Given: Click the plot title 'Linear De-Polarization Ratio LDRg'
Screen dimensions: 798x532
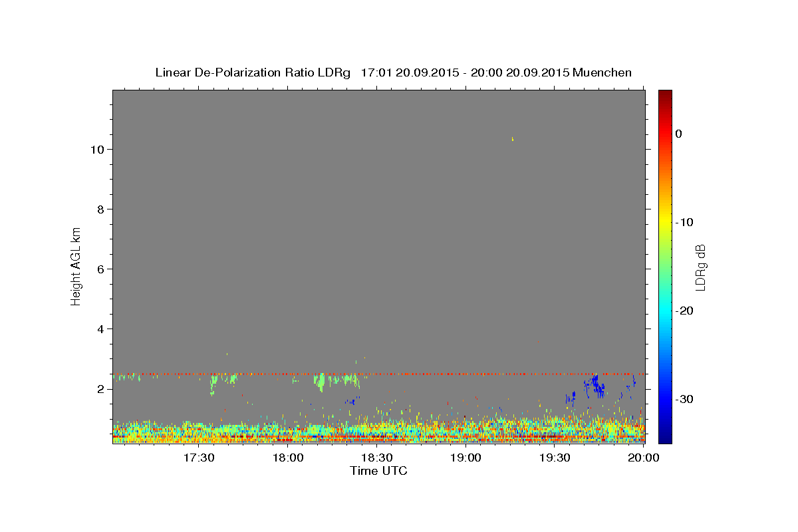Looking at the screenshot, I should [x=253, y=72].
